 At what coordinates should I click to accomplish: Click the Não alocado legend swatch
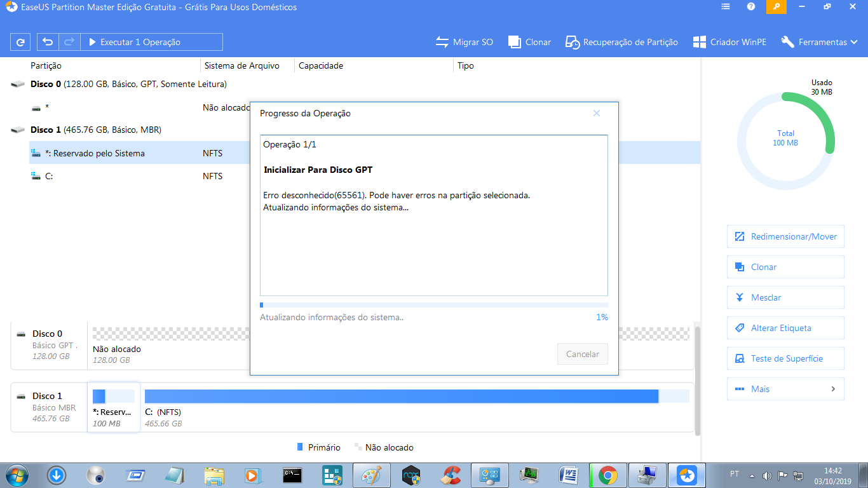358,447
